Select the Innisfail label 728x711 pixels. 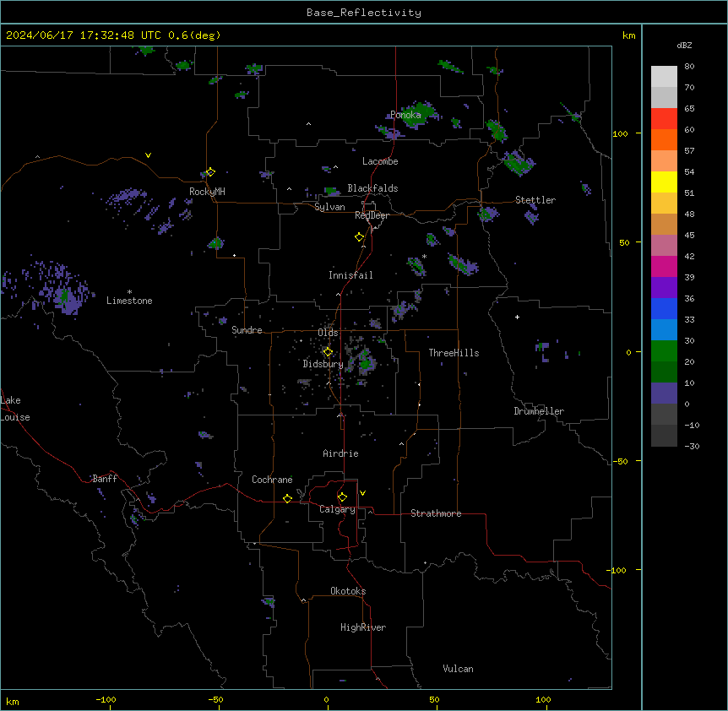click(350, 275)
